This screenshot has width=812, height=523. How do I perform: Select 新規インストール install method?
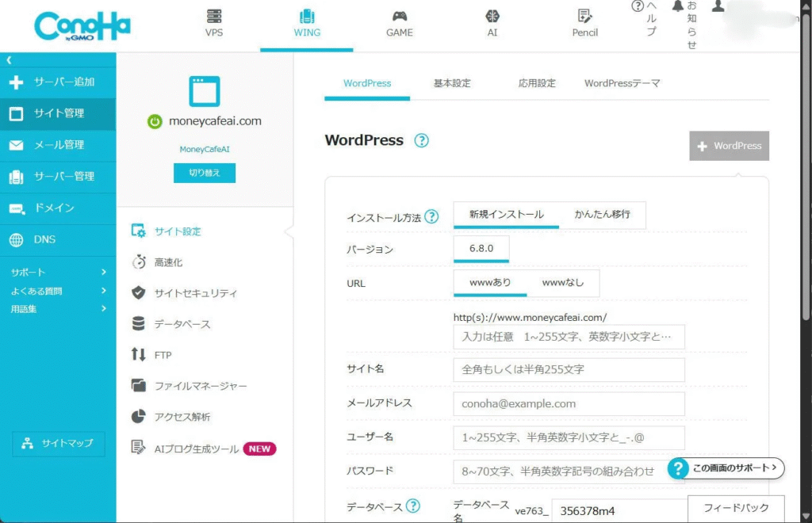click(506, 215)
